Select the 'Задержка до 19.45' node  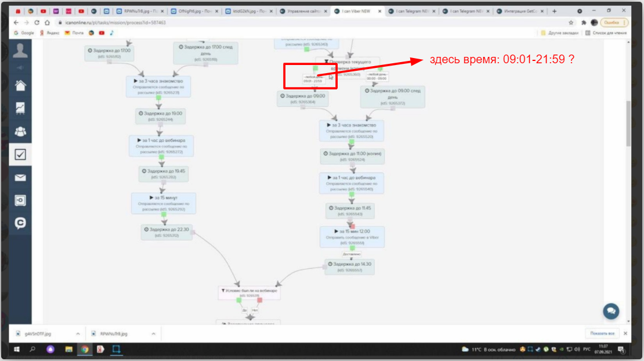(x=164, y=174)
